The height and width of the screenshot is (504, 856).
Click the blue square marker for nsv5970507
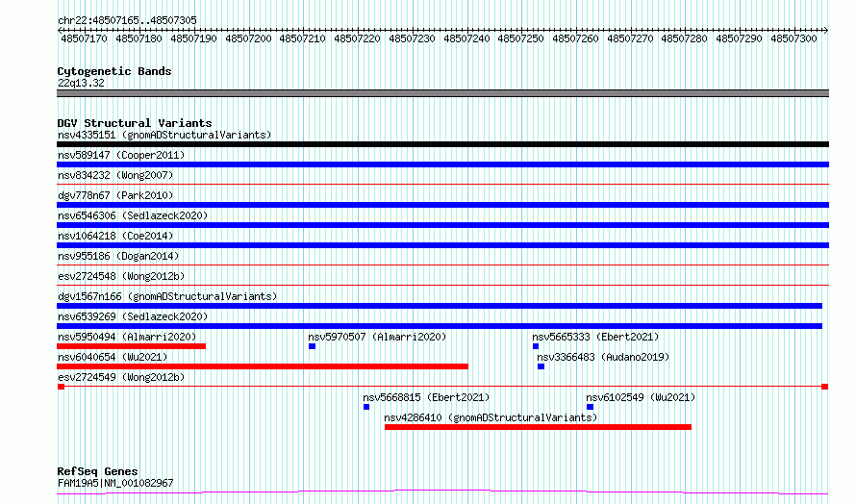[x=312, y=346]
